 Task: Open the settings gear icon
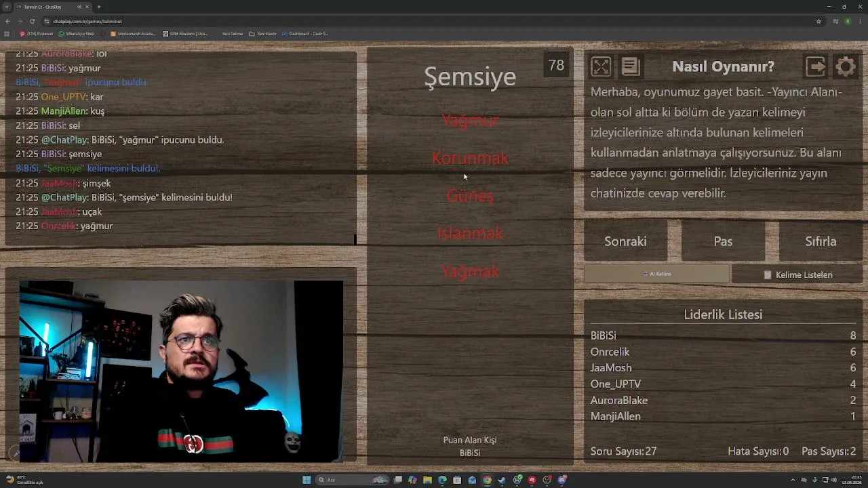coord(846,66)
